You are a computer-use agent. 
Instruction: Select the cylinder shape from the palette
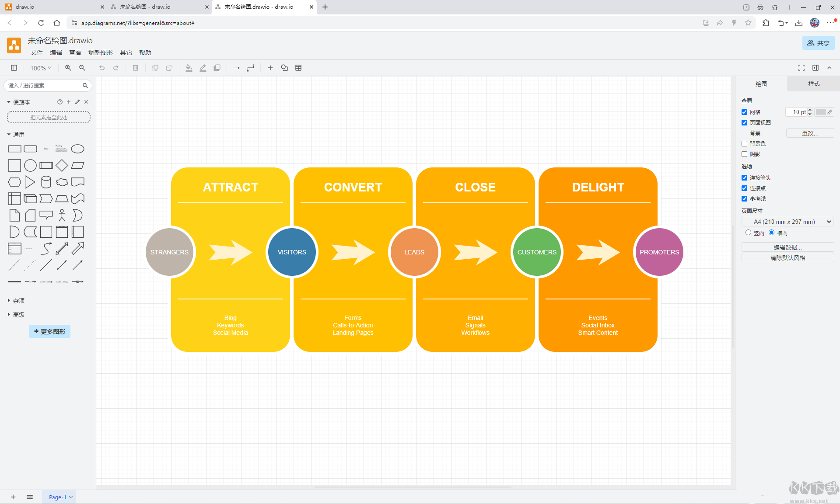point(46,182)
